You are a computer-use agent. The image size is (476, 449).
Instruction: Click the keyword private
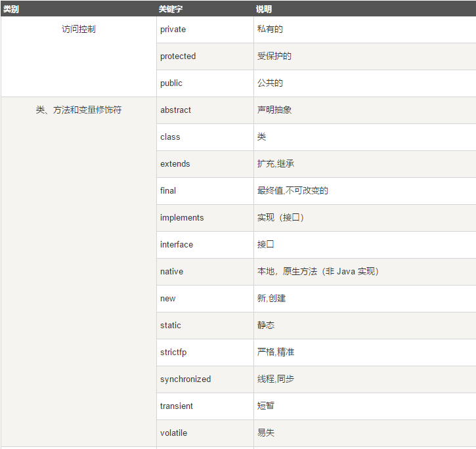173,30
